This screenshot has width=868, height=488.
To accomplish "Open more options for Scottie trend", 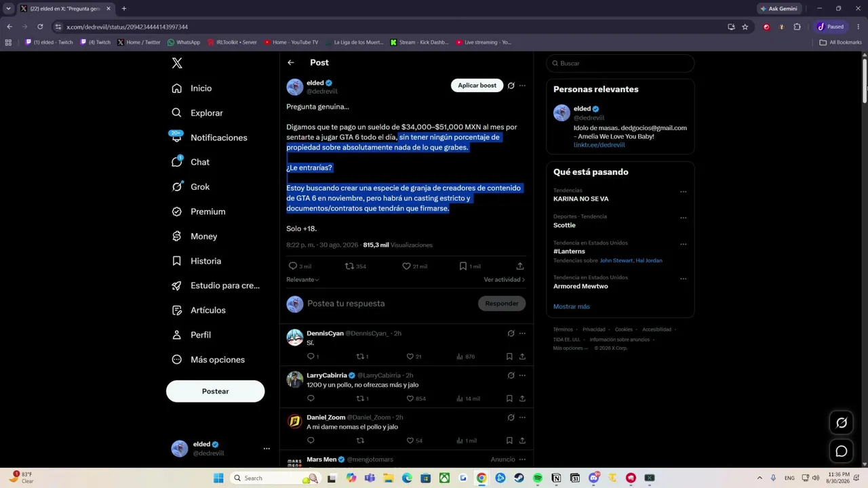I will pyautogui.click(x=683, y=218).
